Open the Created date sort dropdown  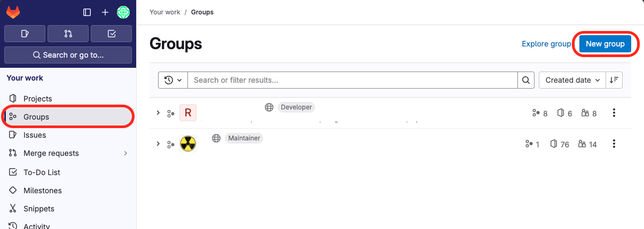[x=572, y=80]
